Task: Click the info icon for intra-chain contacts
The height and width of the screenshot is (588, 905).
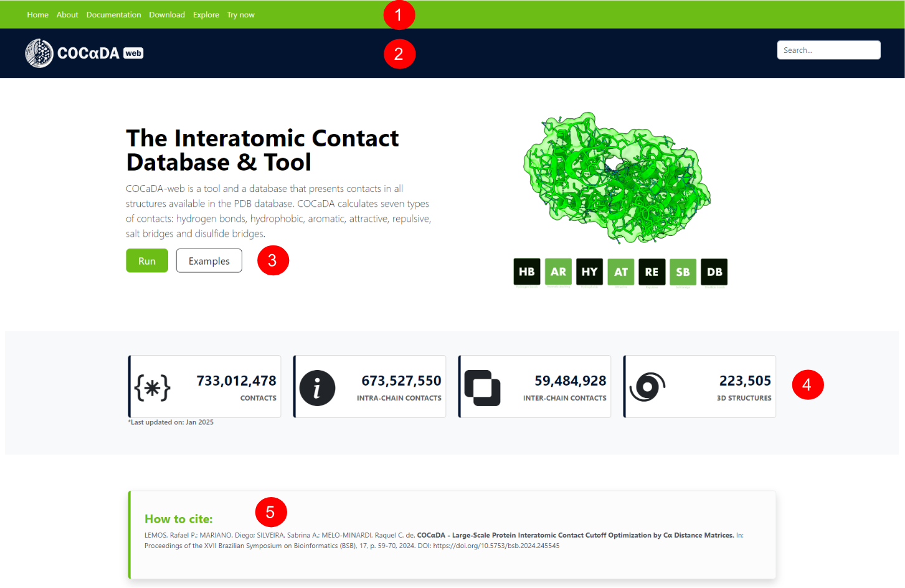Action: point(318,387)
